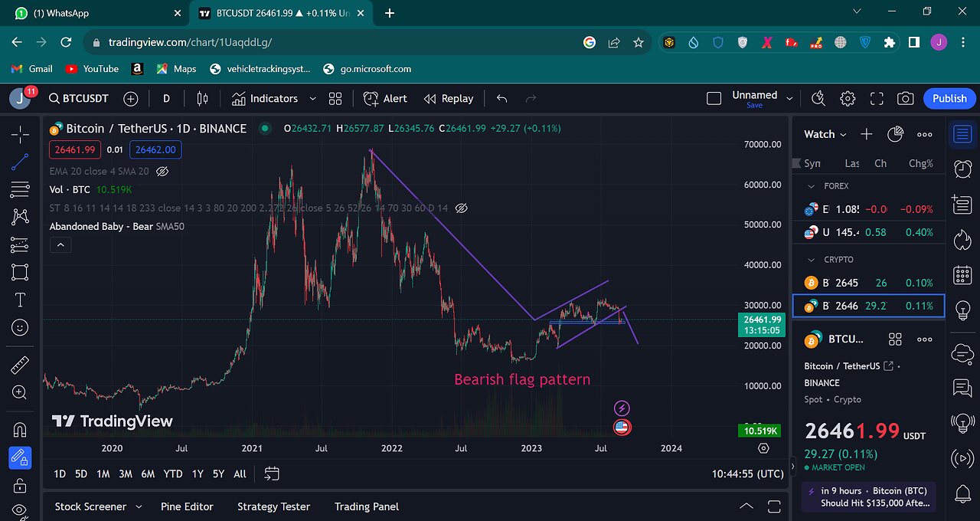Open the alerts clock icon in sidebar
The width and height of the screenshot is (980, 521).
coord(962,169)
